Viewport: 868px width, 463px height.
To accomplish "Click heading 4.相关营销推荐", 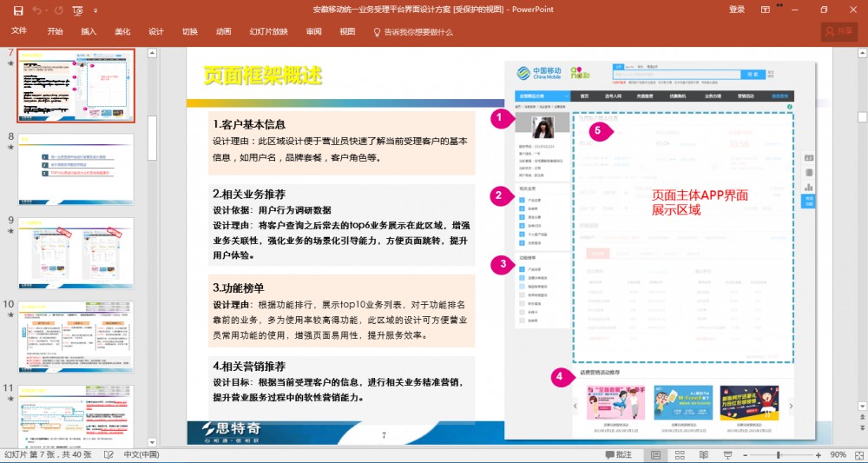I will tap(250, 367).
